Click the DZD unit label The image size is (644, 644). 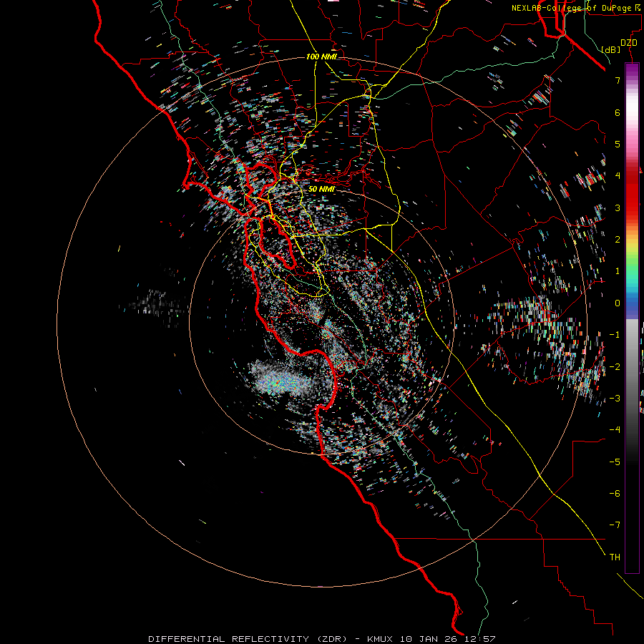click(x=628, y=43)
